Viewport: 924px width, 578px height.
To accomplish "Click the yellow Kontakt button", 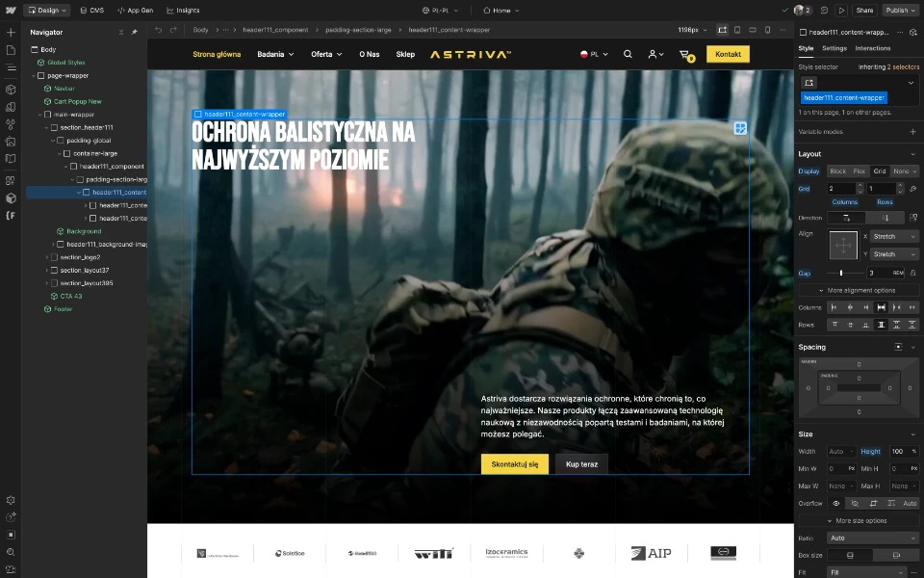I will [728, 54].
